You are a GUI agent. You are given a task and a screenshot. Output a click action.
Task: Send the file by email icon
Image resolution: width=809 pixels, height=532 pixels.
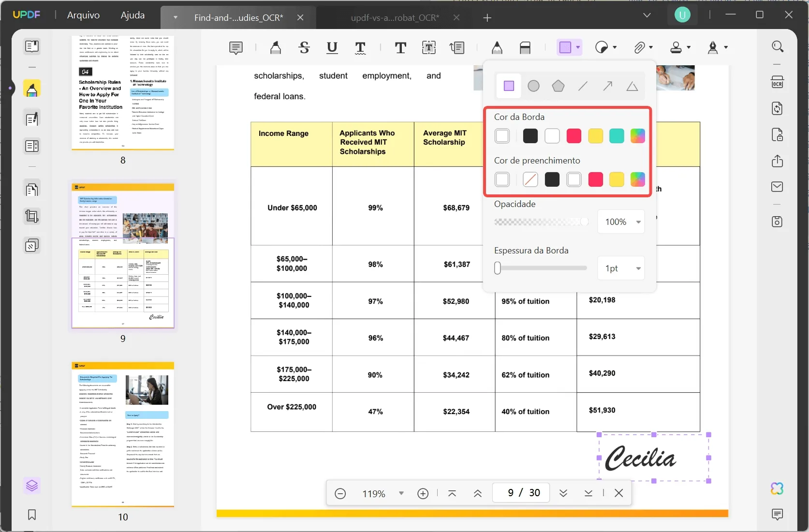[x=778, y=187]
